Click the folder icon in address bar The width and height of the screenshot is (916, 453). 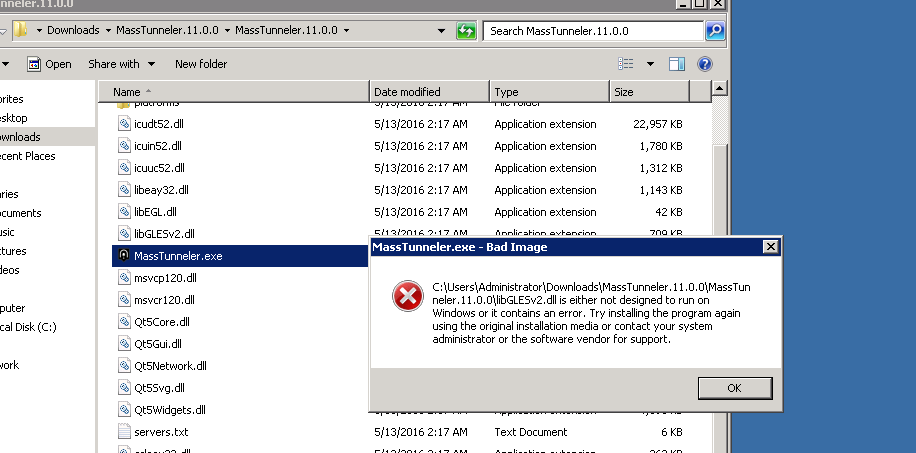tap(20, 30)
